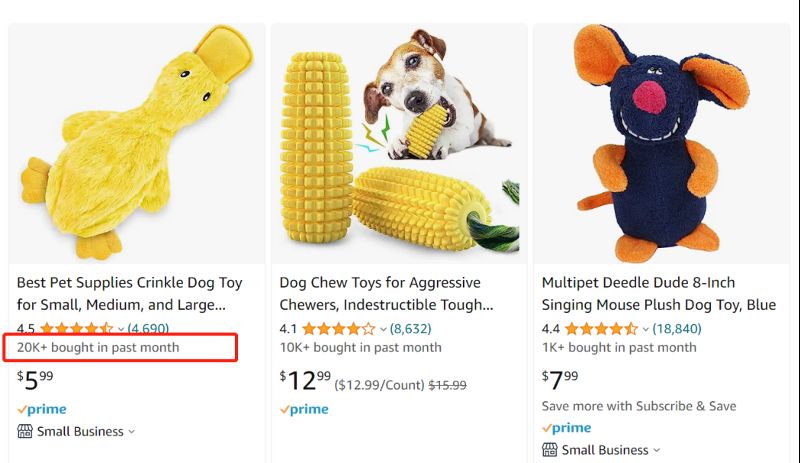This screenshot has width=800, height=463.
Task: Click the $7.99 price of mouse toy
Action: pyautogui.click(x=560, y=379)
